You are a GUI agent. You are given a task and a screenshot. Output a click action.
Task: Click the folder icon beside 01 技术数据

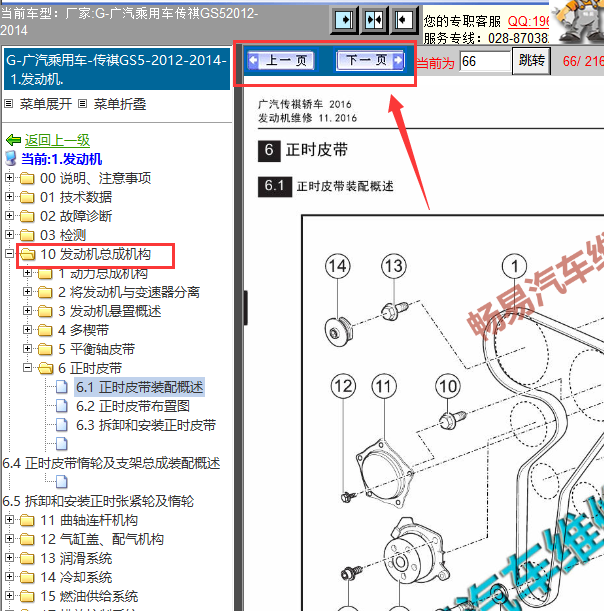tap(27, 197)
